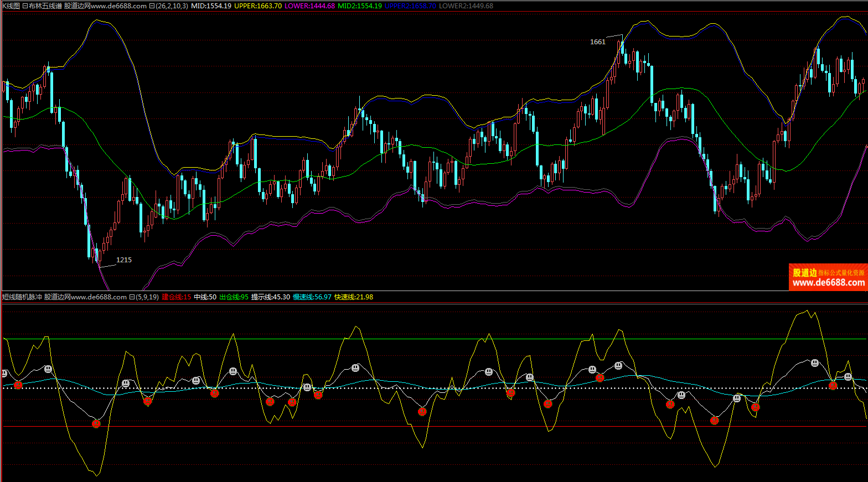The height and width of the screenshot is (482, 868).
Task: Click the white face marker at the oscillator's far left edge
Action: (4, 374)
